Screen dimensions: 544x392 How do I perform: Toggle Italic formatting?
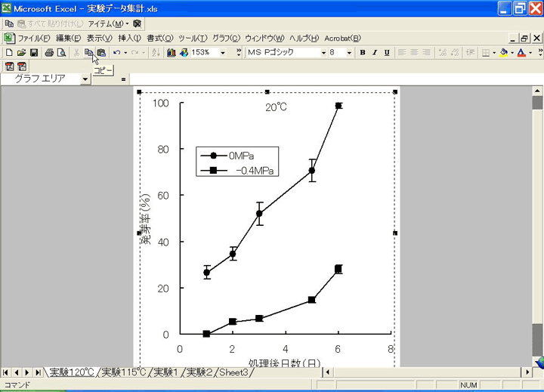click(x=375, y=53)
